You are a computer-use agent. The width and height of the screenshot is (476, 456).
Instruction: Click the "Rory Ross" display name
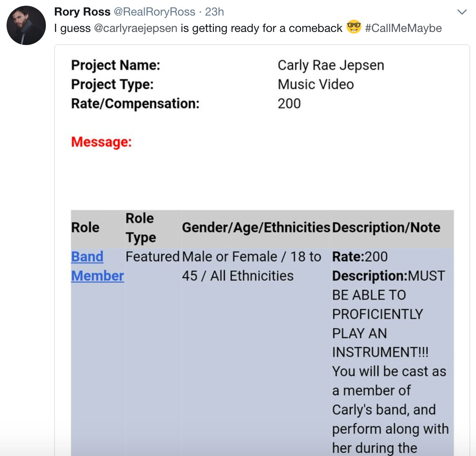(x=82, y=12)
